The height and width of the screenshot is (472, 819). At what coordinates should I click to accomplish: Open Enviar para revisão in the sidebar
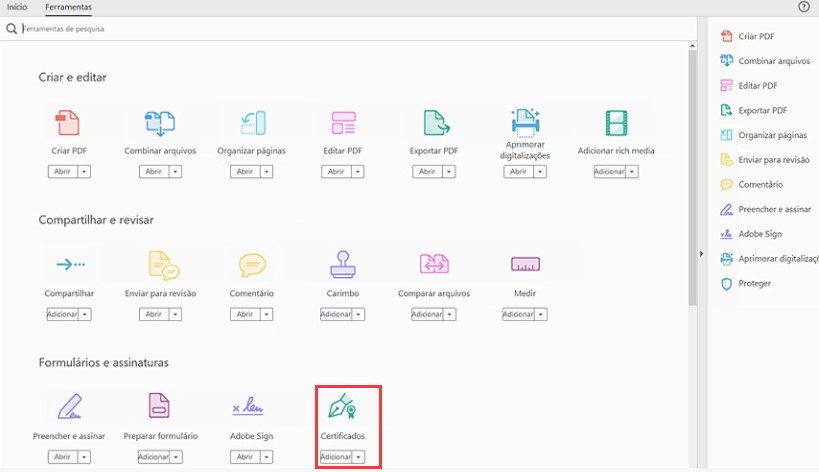click(x=765, y=160)
